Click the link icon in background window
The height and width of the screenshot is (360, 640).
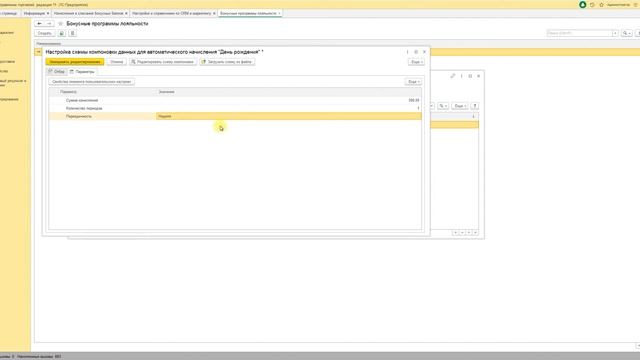pos(453,76)
